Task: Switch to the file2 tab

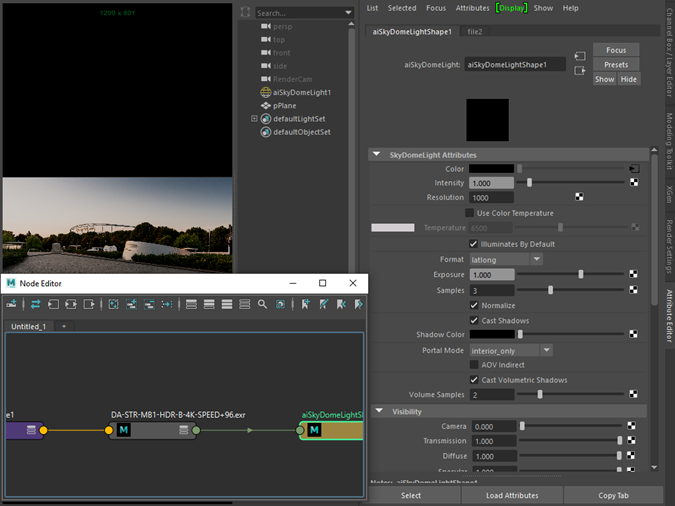Action: click(475, 32)
